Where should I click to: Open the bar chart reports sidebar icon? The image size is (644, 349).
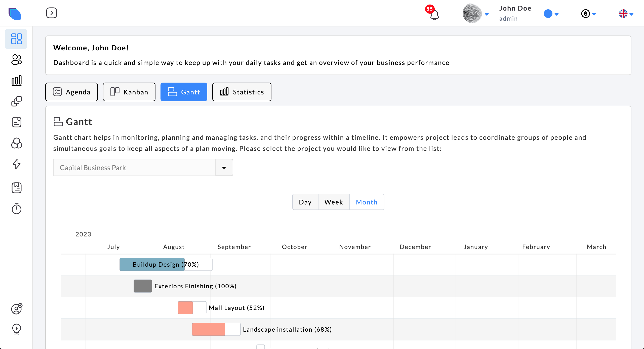16,81
